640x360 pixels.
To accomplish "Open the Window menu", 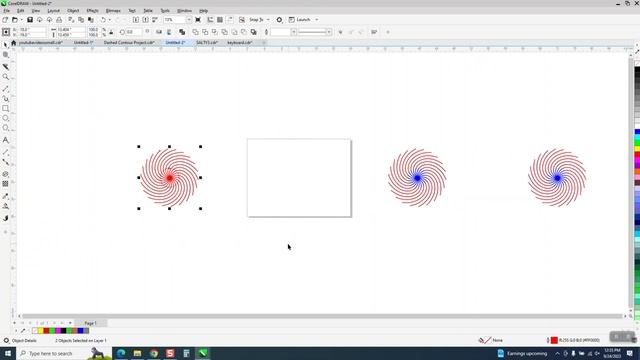I will (x=184, y=11).
